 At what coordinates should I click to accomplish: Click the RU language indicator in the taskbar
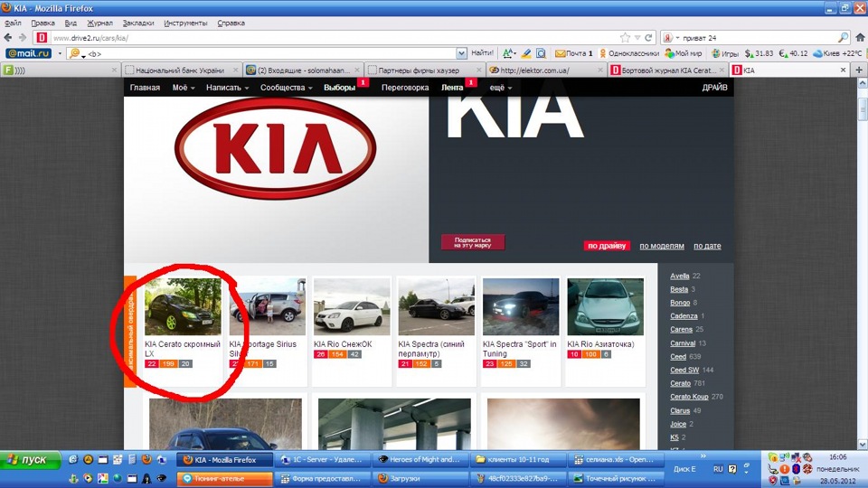pos(718,469)
